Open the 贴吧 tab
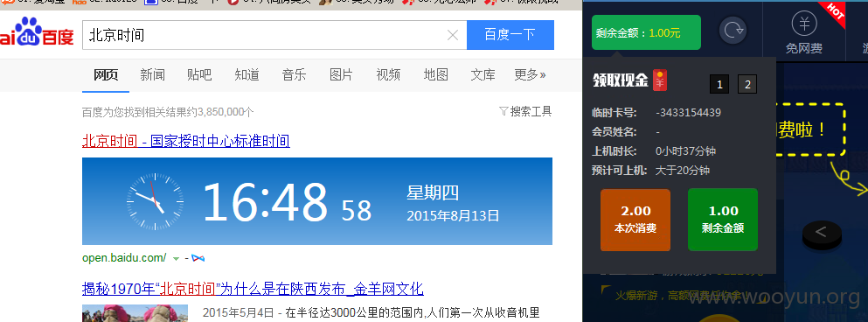The image size is (868, 322). coord(199,75)
